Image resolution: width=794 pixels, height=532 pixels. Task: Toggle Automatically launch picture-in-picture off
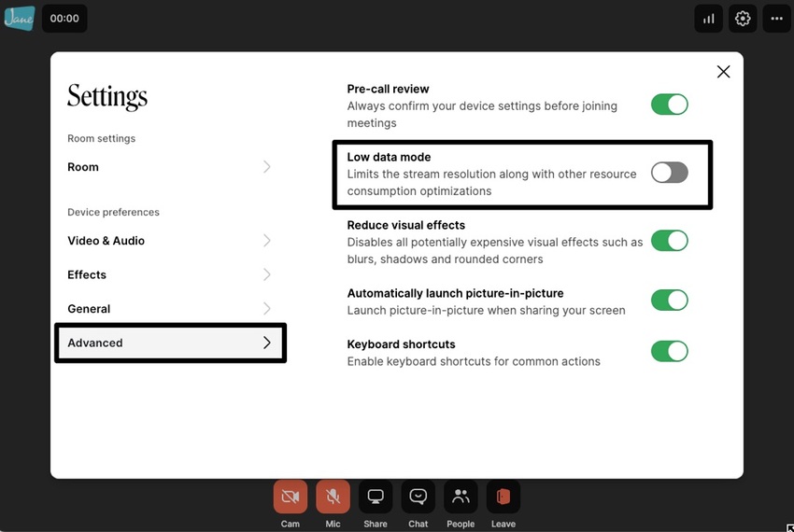669,301
